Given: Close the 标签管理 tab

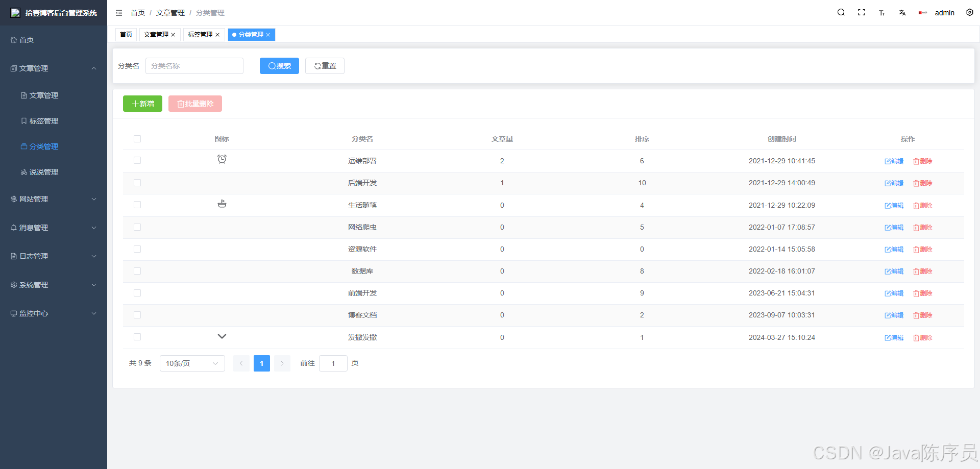Looking at the screenshot, I should click(217, 35).
